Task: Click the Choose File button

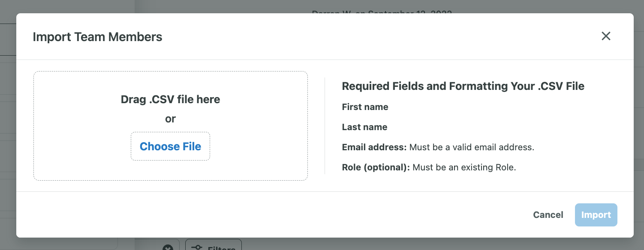Action: click(x=170, y=146)
